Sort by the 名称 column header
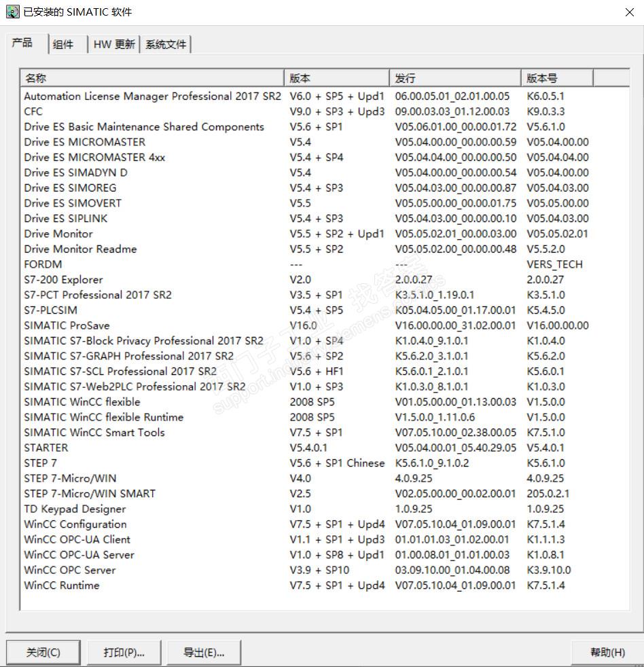 (x=152, y=78)
